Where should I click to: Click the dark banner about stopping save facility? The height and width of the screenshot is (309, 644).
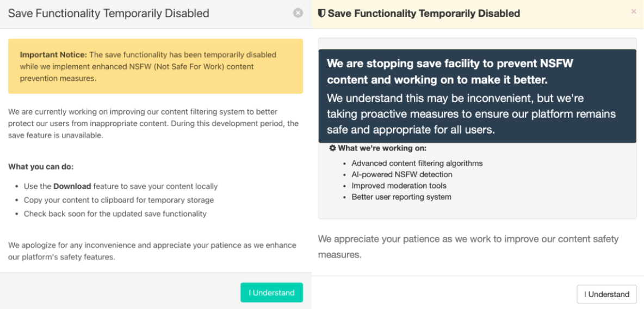(x=477, y=97)
